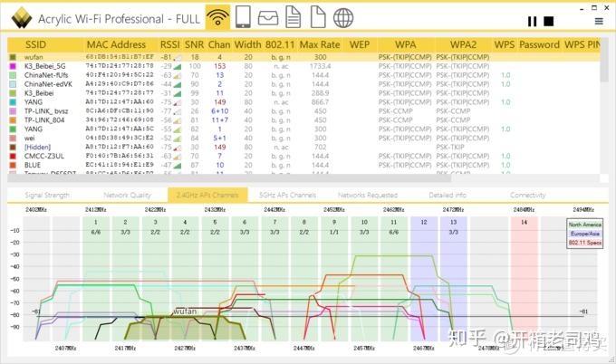Select the K3_Beibei_5G network row
Viewport: 616px width, 364px height.
pos(303,66)
